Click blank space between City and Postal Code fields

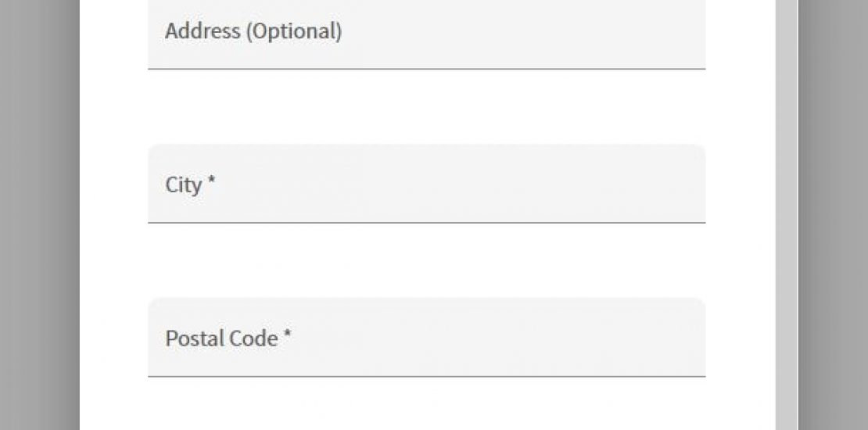point(426,260)
